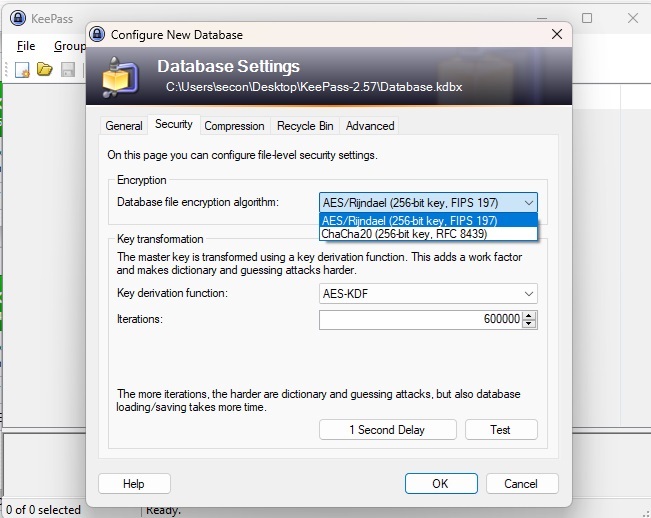Switch to the Compression tab
651x518 pixels.
[x=234, y=126]
